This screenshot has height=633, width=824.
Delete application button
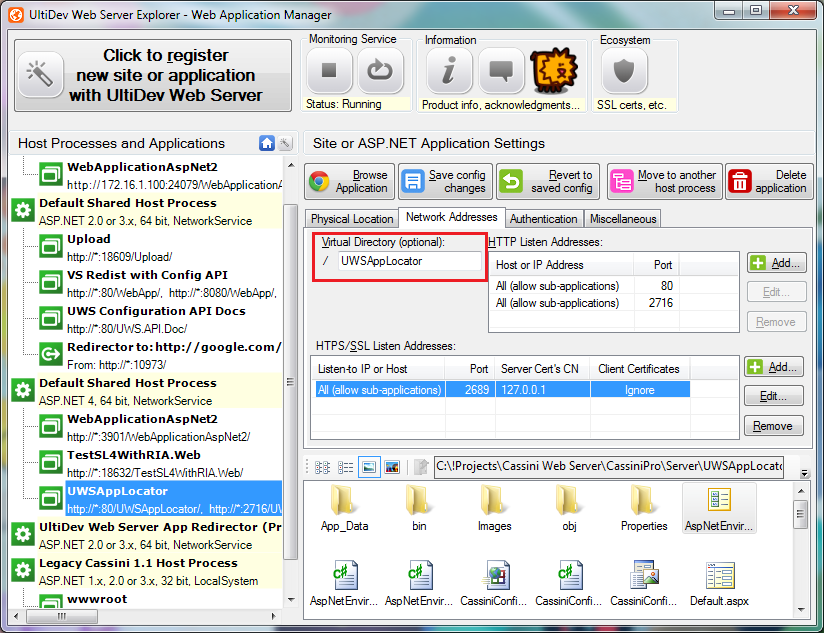(x=769, y=182)
